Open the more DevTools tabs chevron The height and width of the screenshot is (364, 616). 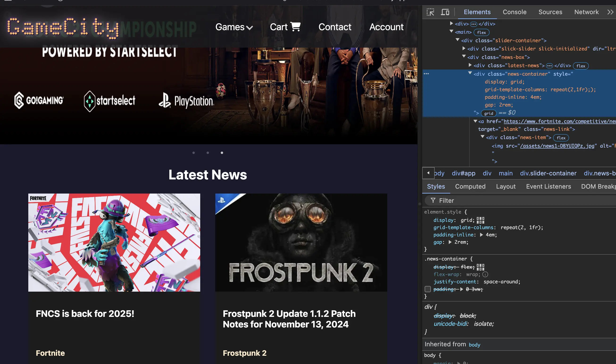pyautogui.click(x=610, y=12)
